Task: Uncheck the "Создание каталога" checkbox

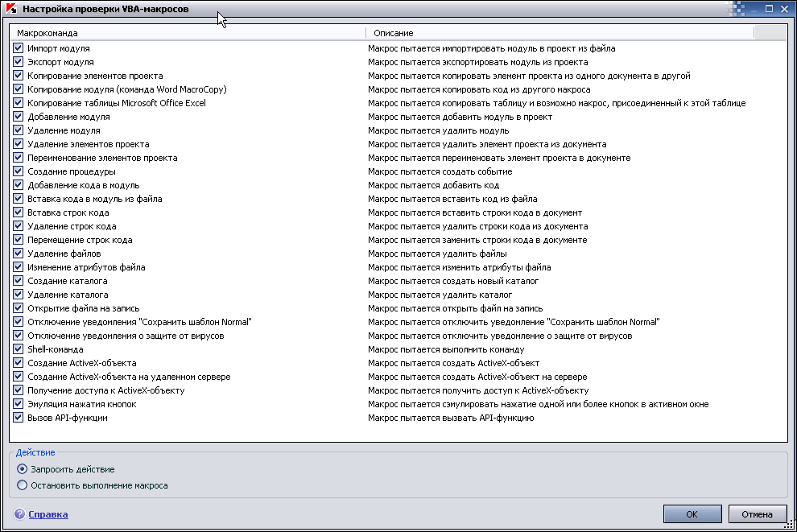Action: coord(19,282)
